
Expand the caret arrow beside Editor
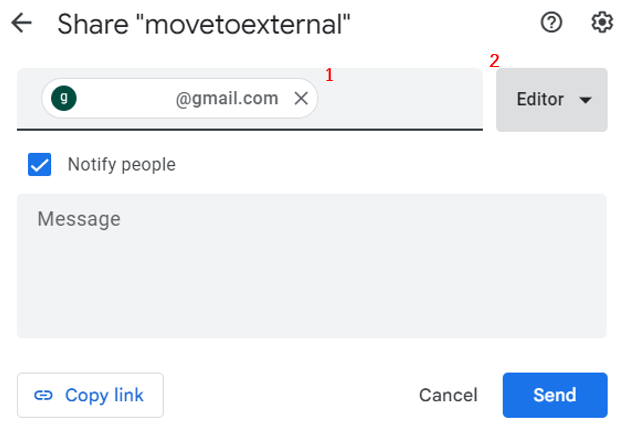click(585, 100)
